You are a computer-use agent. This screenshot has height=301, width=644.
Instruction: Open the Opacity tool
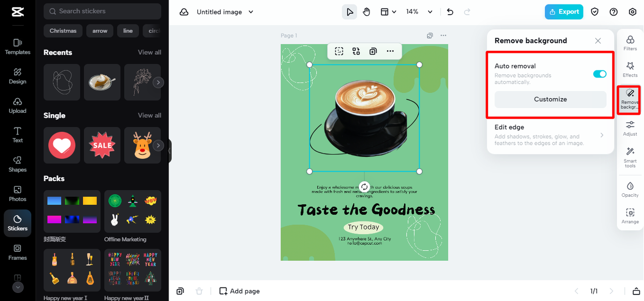[x=630, y=189]
